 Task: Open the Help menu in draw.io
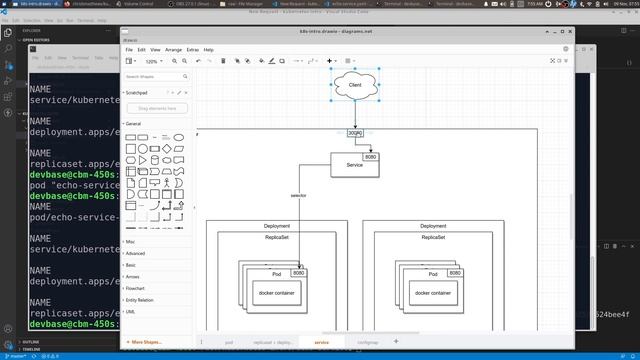point(209,50)
